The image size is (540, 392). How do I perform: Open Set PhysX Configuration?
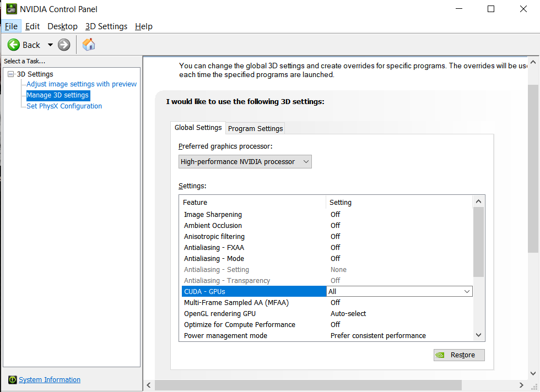[64, 106]
